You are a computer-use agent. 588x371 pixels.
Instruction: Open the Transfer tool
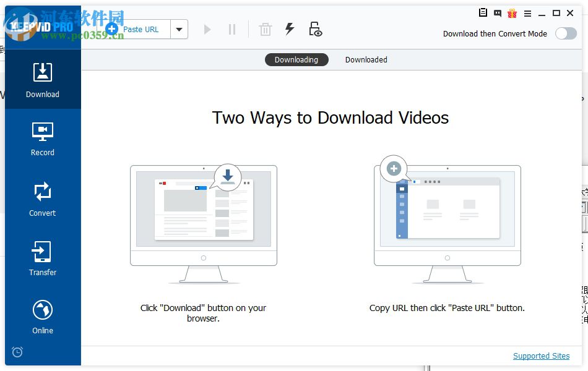(x=42, y=257)
